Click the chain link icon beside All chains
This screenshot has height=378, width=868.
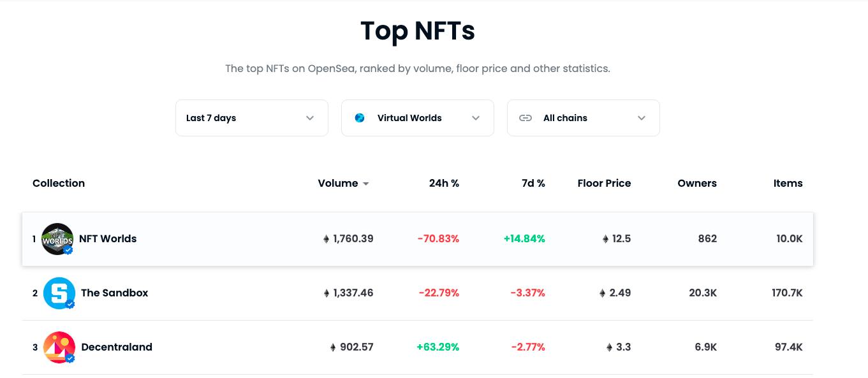pos(526,118)
